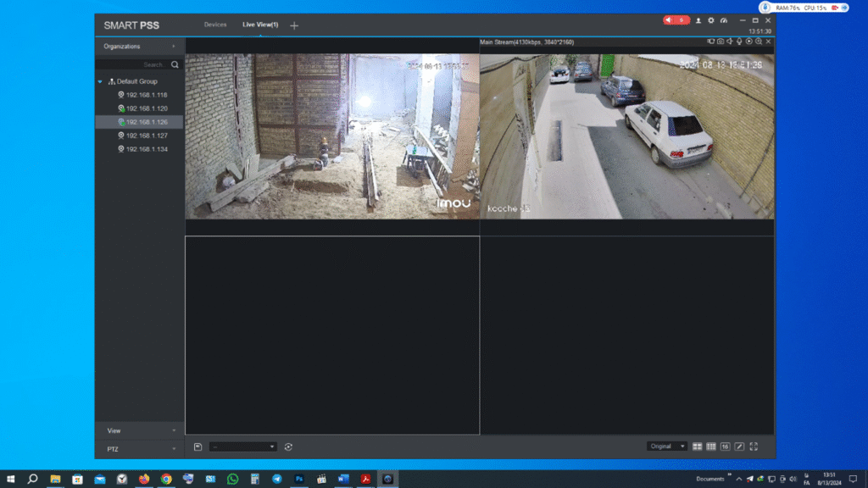Open the saved view dropdown in the bottom bar
Image resolution: width=868 pixels, height=488 pixels.
point(242,447)
